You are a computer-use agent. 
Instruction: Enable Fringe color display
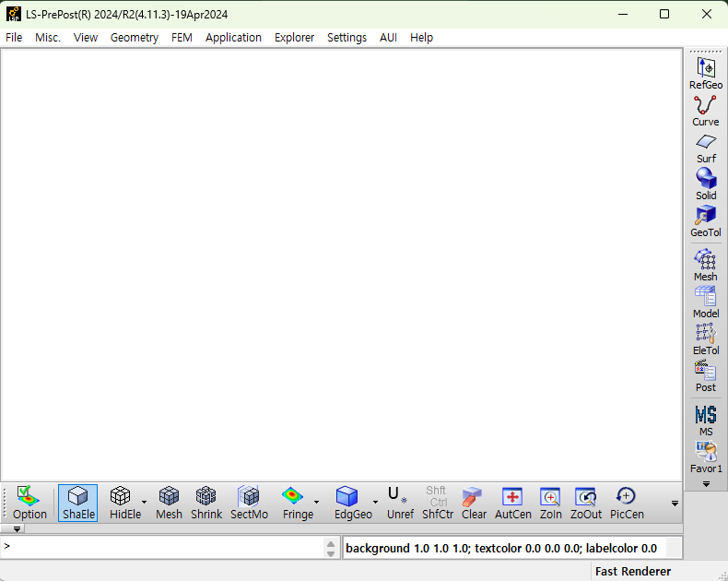(x=298, y=503)
